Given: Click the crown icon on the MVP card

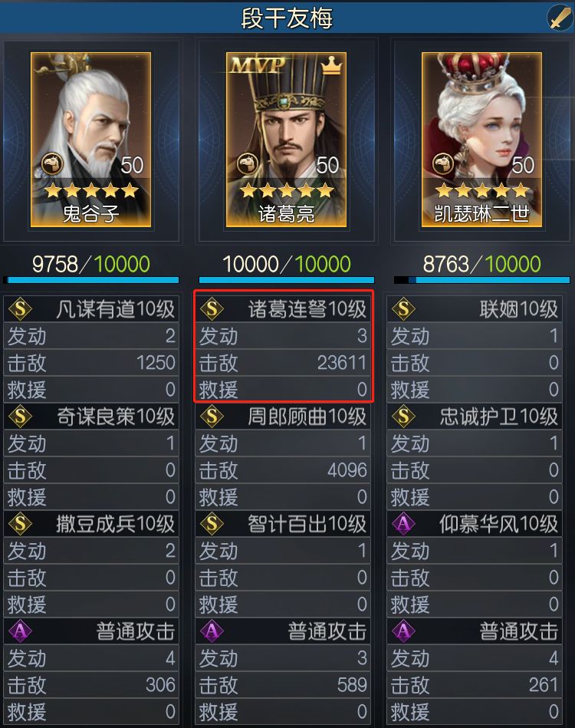Looking at the screenshot, I should pos(332,65).
